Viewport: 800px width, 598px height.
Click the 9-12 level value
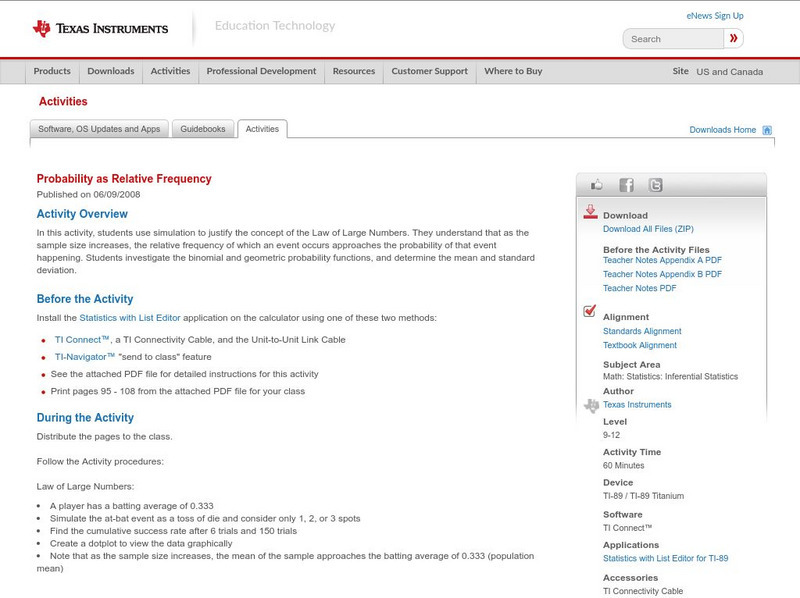tap(611, 435)
